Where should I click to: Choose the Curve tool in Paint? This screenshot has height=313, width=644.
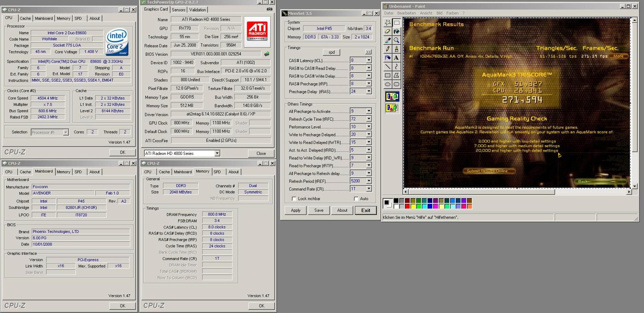pos(396,66)
